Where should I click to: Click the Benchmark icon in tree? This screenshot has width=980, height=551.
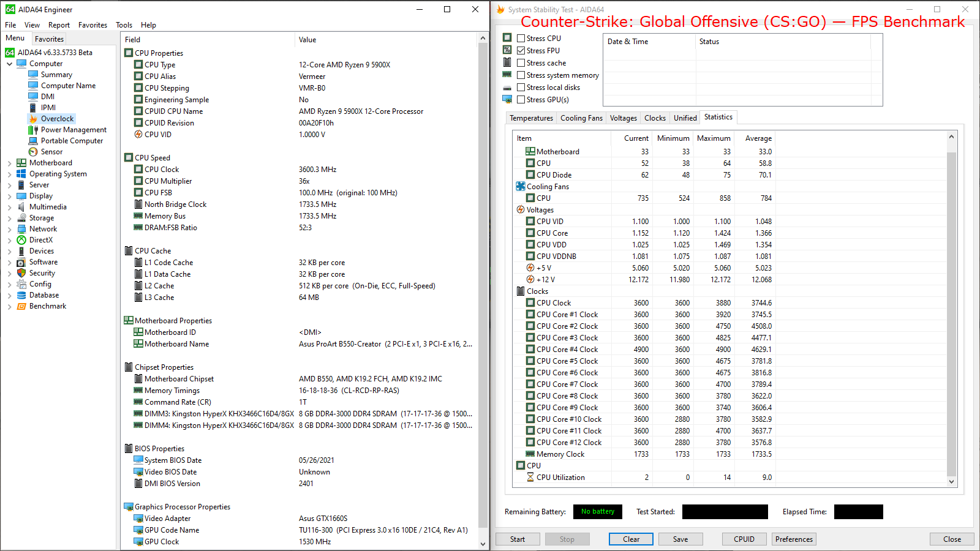(21, 306)
